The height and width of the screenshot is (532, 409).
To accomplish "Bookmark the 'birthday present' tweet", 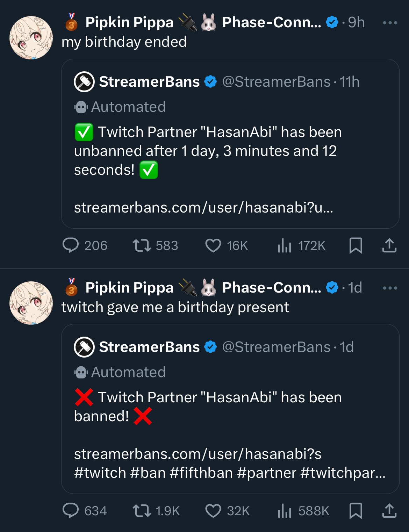I will click(x=356, y=511).
